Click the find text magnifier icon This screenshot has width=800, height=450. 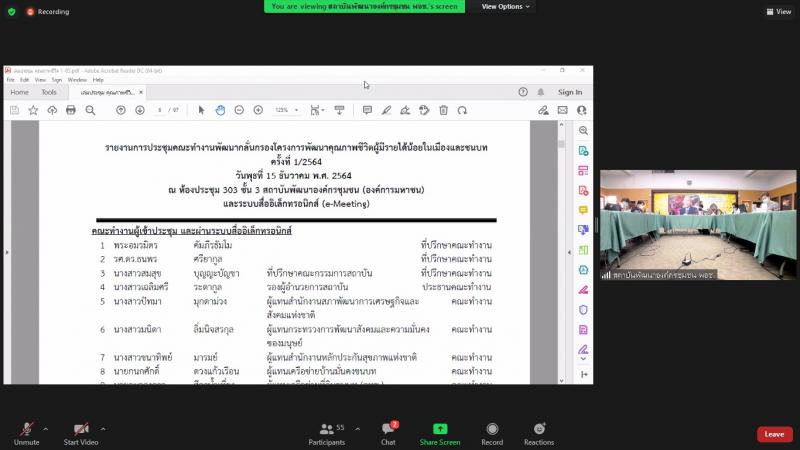coord(90,110)
